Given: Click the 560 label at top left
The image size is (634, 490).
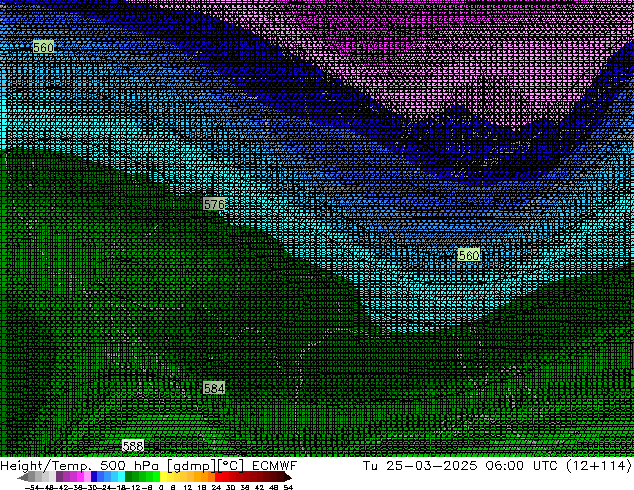Looking at the screenshot, I should pos(43,47).
